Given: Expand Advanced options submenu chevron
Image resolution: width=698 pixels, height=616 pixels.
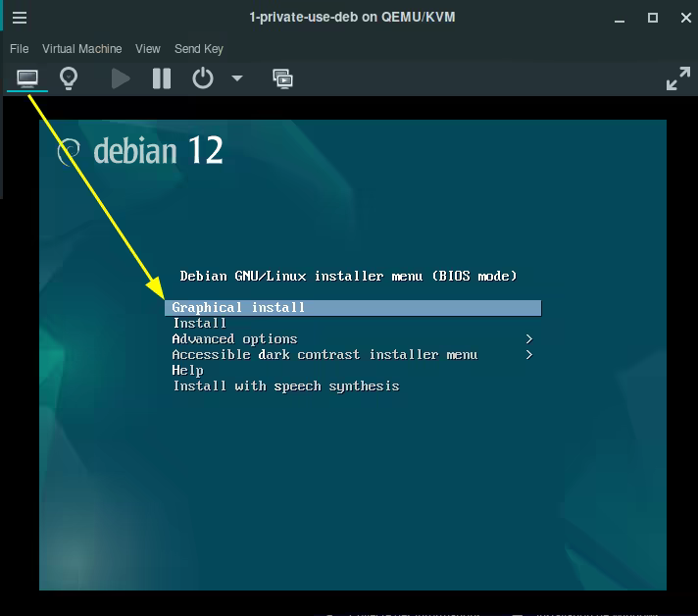Looking at the screenshot, I should point(528,339).
